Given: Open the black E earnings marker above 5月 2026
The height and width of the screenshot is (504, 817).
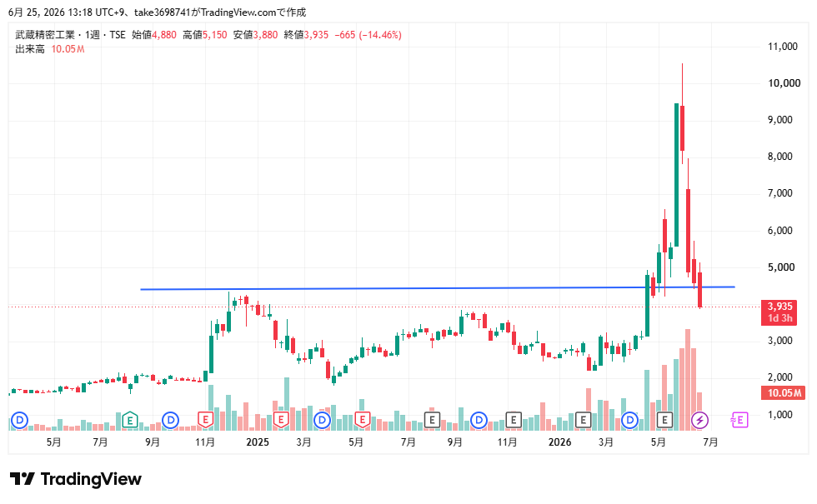Looking at the screenshot, I should 665,420.
